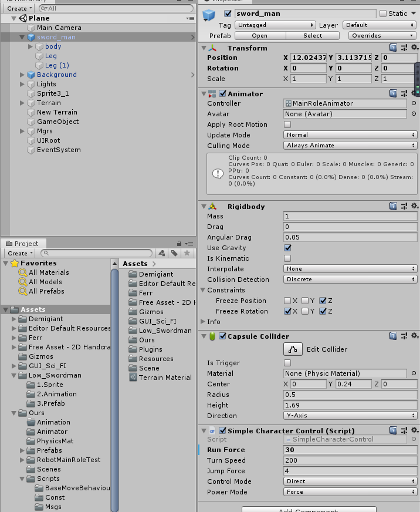This screenshot has height=512, width=420.
Task: Enable the Static checkbox
Action: (x=383, y=14)
